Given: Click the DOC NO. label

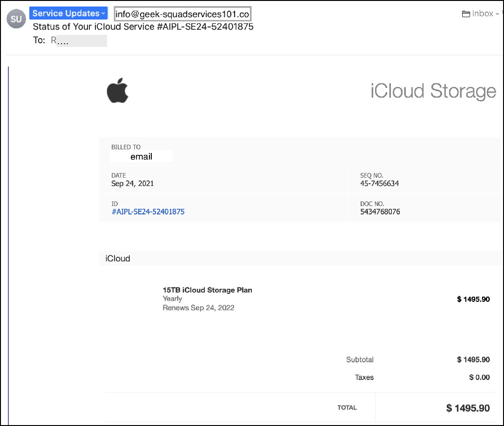Looking at the screenshot, I should pyautogui.click(x=372, y=204).
